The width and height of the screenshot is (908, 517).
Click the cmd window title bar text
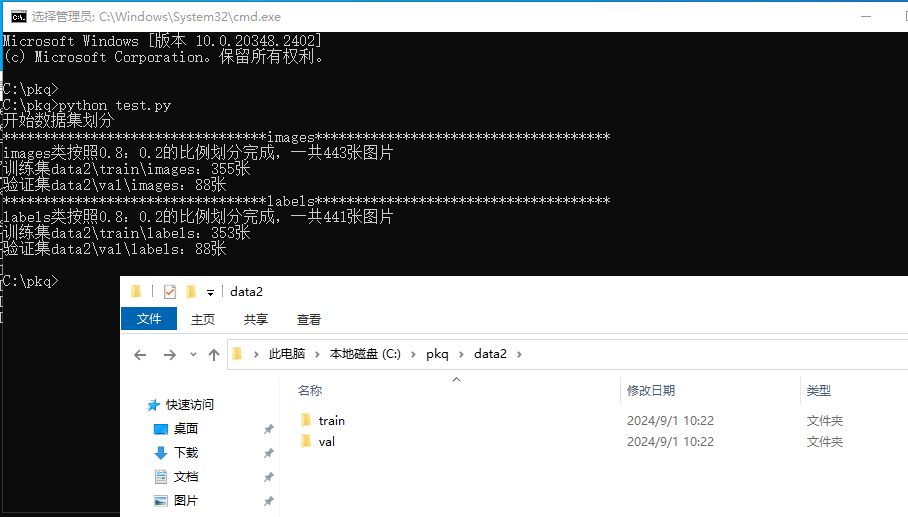pos(156,17)
